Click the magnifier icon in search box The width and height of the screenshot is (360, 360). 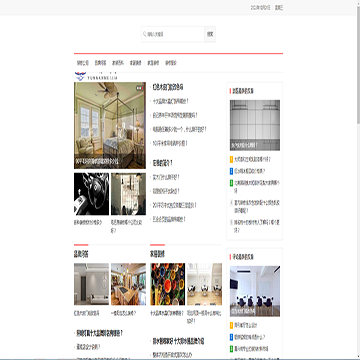coord(145,34)
